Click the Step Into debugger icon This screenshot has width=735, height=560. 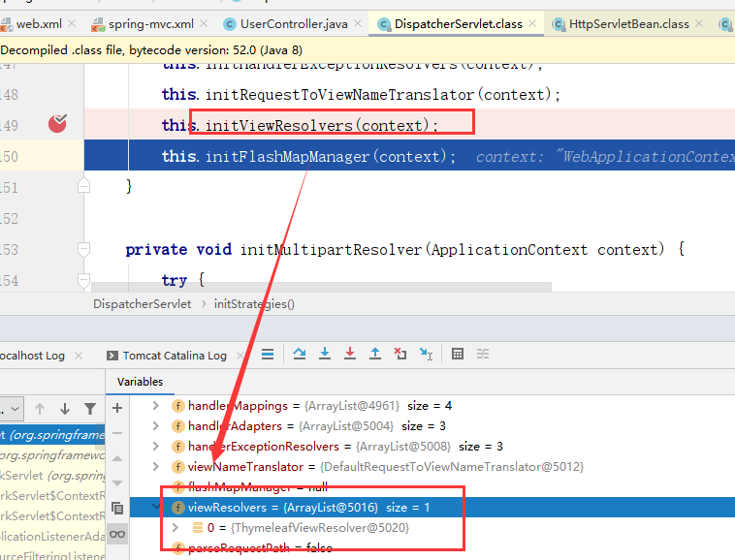click(x=325, y=354)
